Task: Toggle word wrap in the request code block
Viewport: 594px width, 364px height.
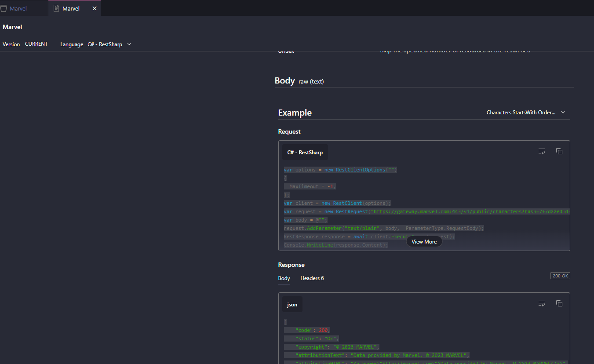Action: tap(542, 151)
